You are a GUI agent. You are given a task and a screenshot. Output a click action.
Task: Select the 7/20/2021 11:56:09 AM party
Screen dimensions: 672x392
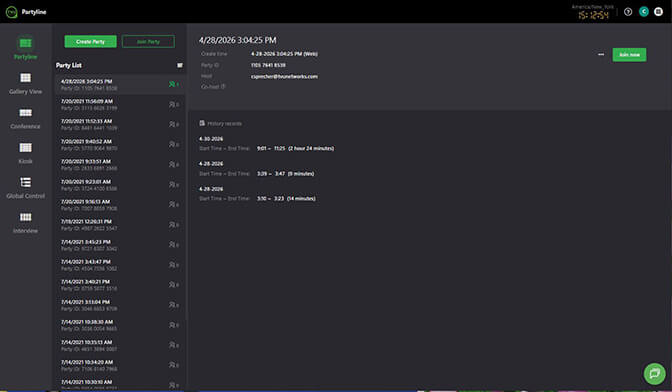click(120, 105)
